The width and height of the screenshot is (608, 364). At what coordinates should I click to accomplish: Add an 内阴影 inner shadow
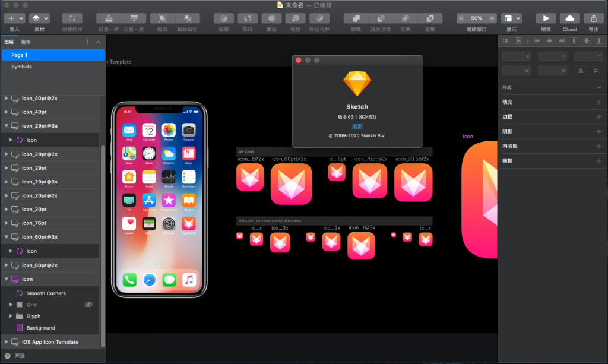(x=598, y=146)
